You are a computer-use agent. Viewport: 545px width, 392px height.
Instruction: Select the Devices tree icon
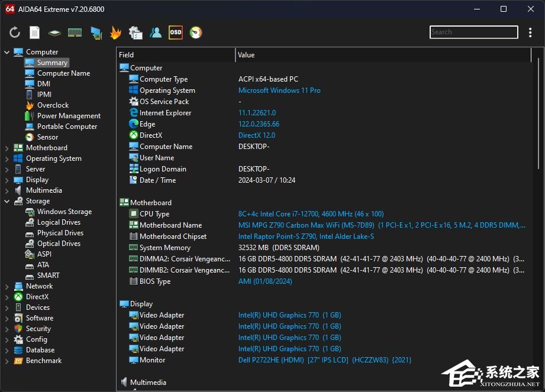tap(18, 307)
